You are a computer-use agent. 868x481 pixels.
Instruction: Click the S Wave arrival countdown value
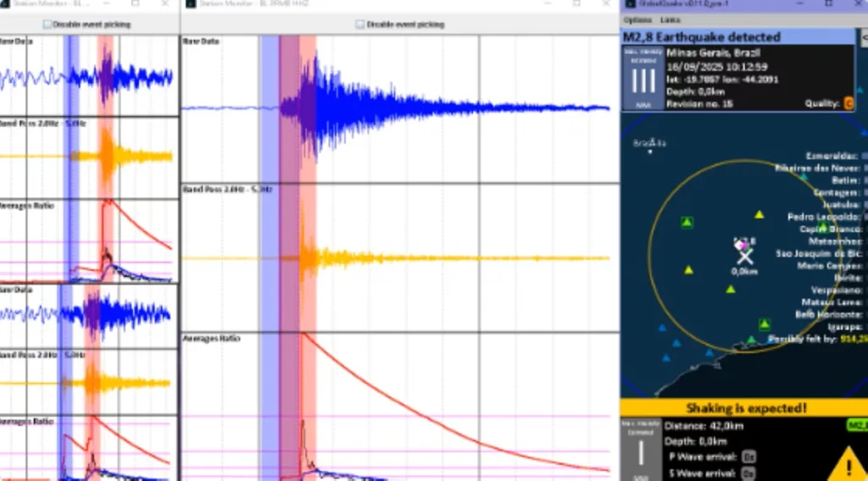(748, 473)
